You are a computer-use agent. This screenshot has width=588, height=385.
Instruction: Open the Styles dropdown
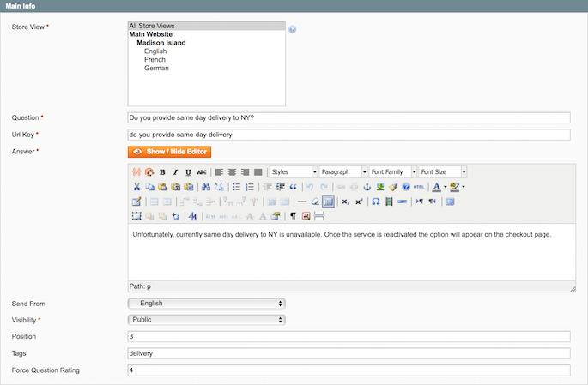(x=293, y=172)
